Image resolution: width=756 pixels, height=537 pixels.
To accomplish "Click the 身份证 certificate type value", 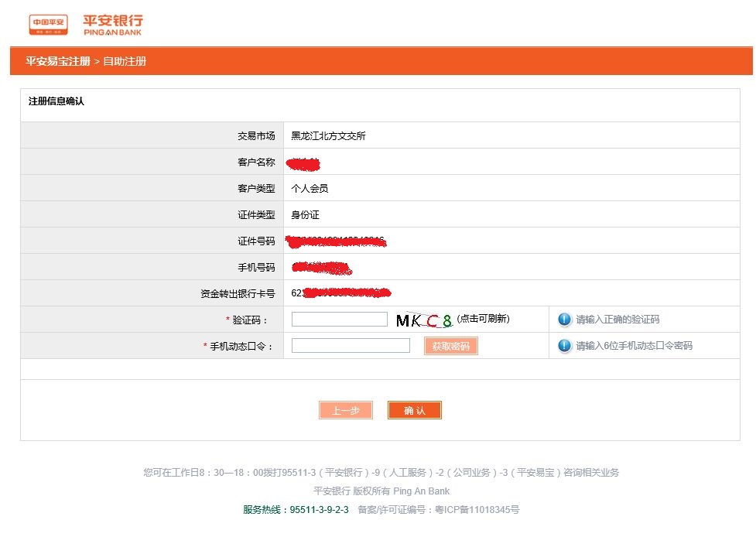I will pos(305,215).
